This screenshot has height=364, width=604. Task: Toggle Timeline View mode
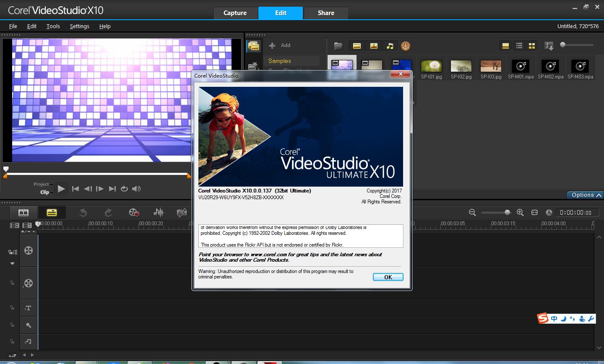point(52,213)
